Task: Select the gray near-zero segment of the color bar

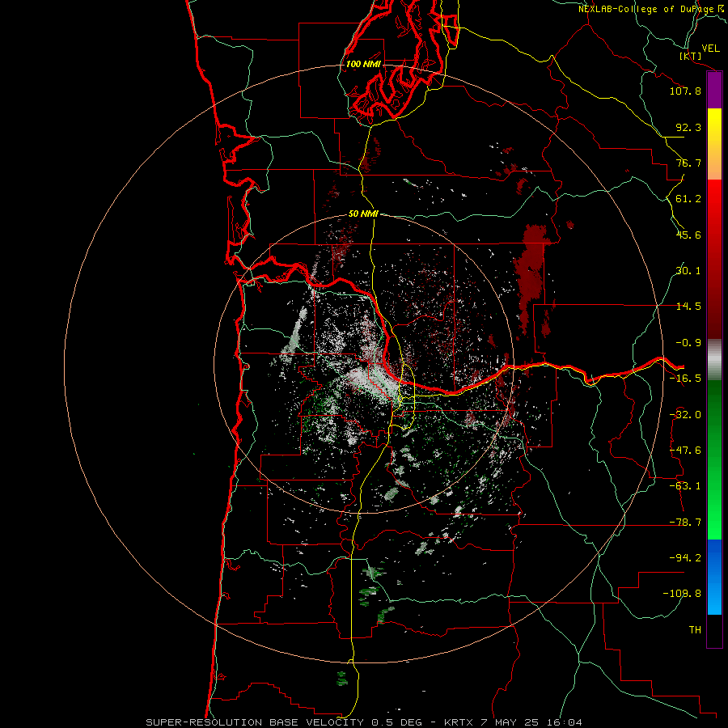Action: pyautogui.click(x=714, y=360)
